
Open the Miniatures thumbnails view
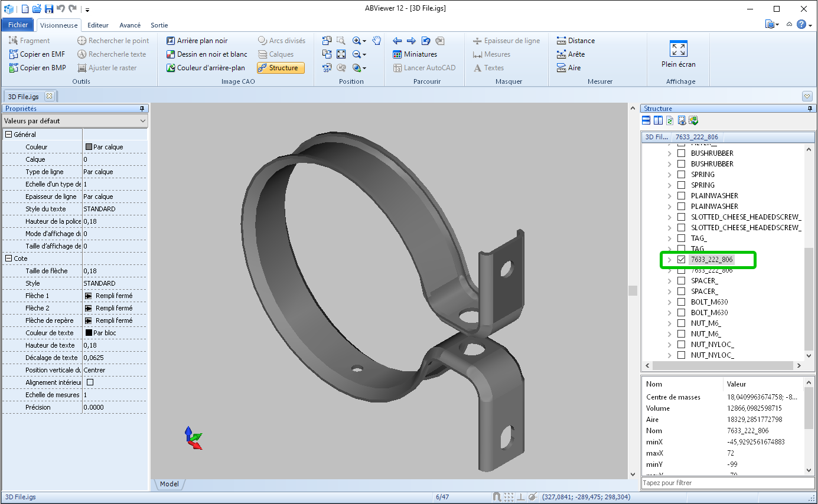415,54
